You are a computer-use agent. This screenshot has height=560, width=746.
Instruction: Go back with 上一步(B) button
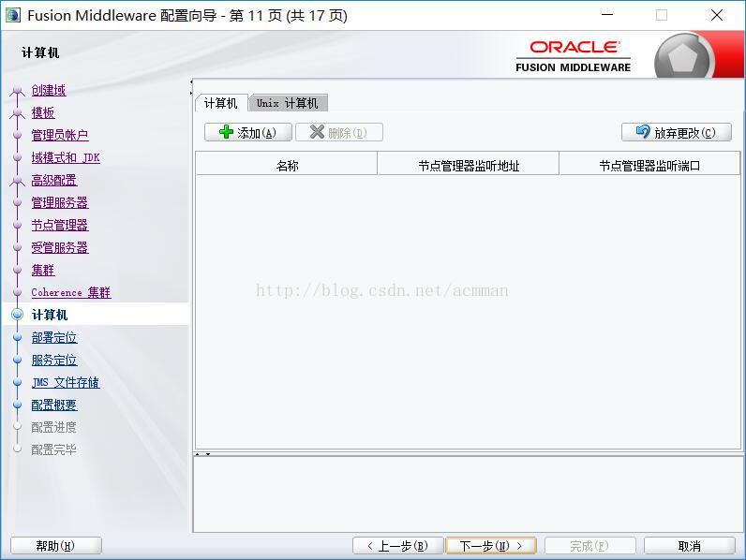coord(397,546)
